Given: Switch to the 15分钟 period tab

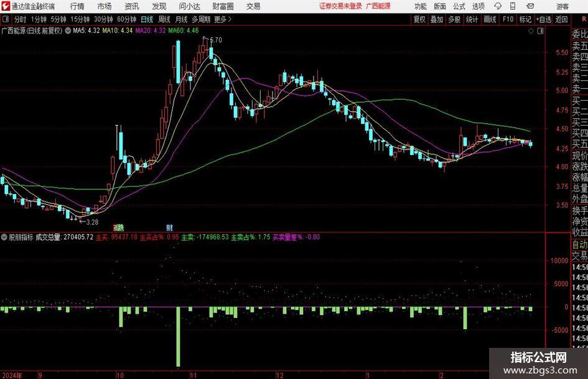Looking at the screenshot, I should [80, 19].
